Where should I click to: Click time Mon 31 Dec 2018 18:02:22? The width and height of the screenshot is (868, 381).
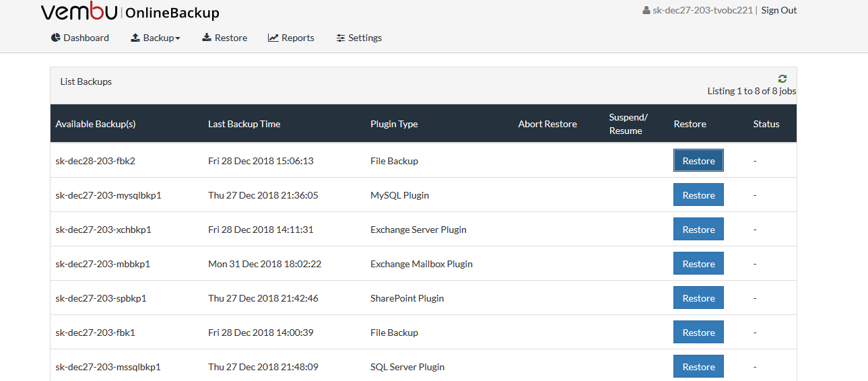pos(265,264)
